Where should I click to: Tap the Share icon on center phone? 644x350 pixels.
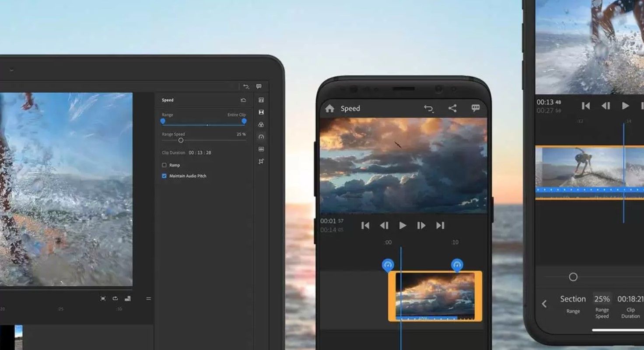(452, 108)
